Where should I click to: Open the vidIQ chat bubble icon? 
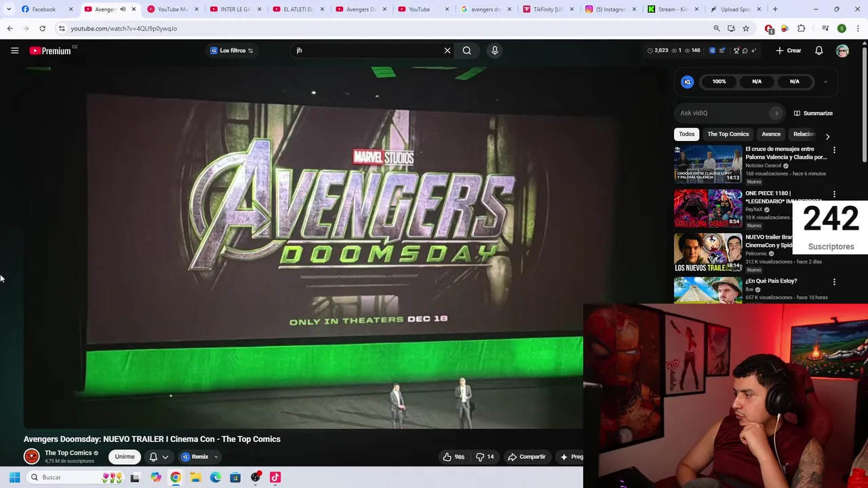[x=745, y=51]
